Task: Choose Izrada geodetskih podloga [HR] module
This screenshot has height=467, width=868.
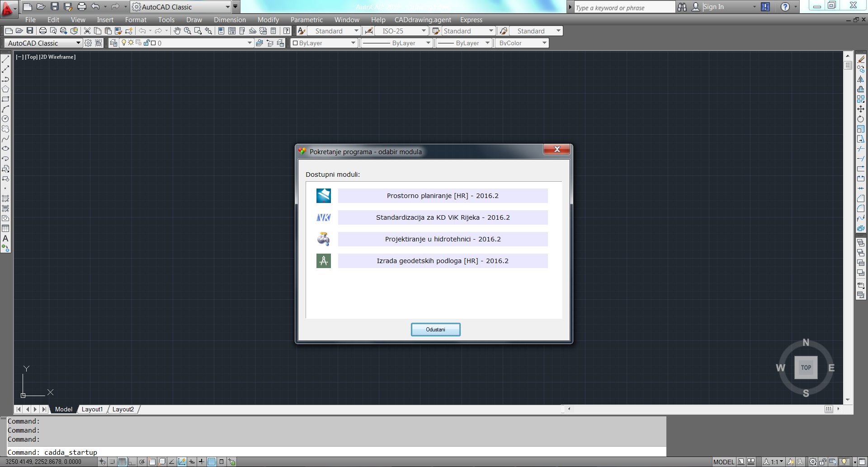Action: pos(443,261)
